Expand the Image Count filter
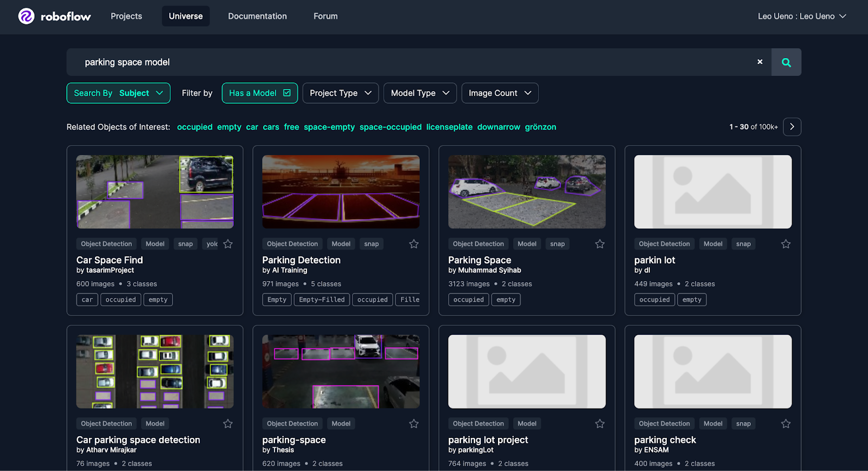This screenshot has height=471, width=868. pyautogui.click(x=500, y=93)
